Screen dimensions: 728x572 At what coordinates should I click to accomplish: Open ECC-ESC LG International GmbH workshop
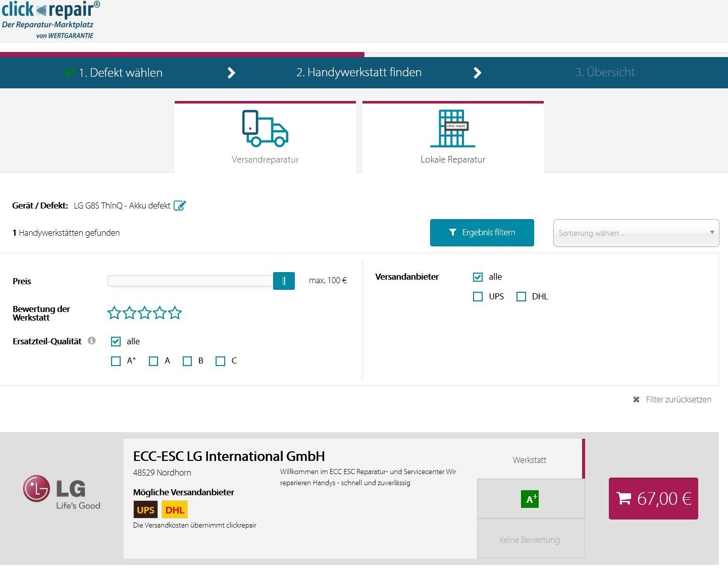click(x=229, y=456)
